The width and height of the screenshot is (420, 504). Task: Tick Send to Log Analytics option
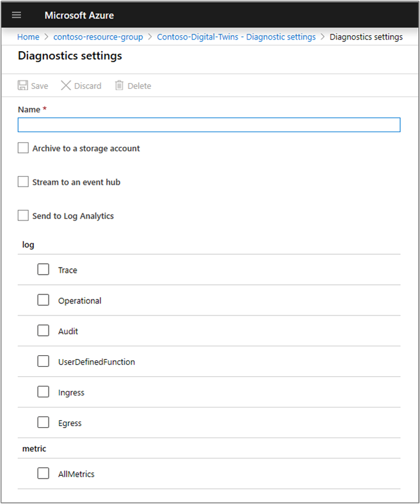[x=23, y=216]
